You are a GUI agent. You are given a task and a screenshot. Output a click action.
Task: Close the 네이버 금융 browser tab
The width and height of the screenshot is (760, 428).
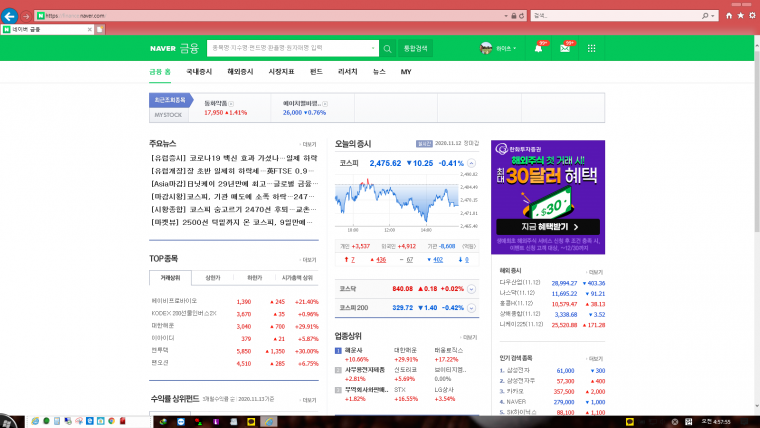(89, 30)
